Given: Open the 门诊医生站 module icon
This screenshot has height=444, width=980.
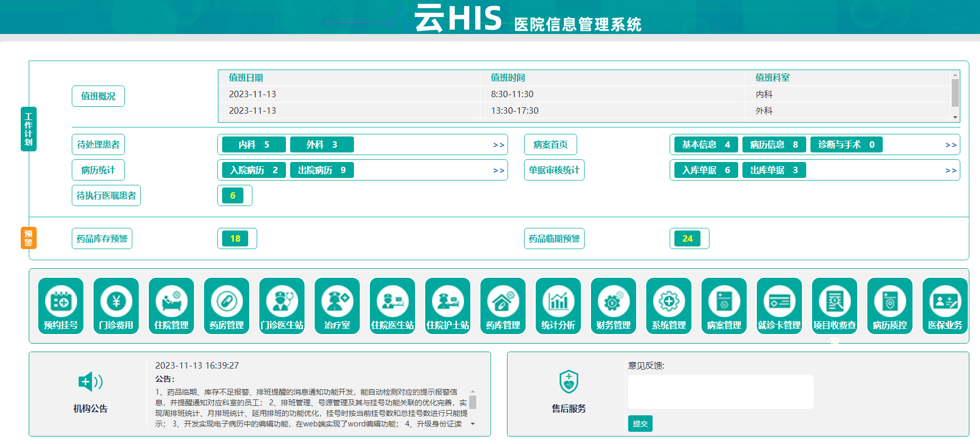Looking at the screenshot, I should [282, 306].
